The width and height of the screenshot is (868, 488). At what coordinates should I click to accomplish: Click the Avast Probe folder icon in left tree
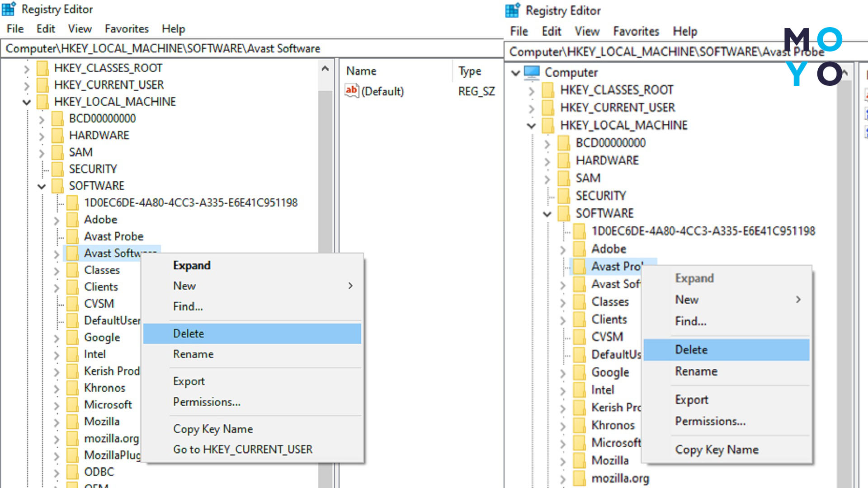click(72, 236)
